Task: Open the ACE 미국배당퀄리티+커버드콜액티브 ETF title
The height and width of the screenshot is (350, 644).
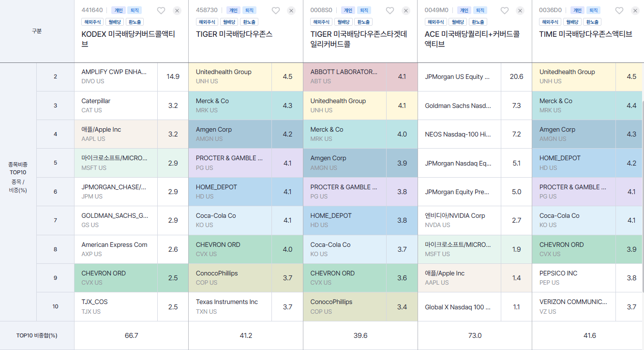Action: 472,39
